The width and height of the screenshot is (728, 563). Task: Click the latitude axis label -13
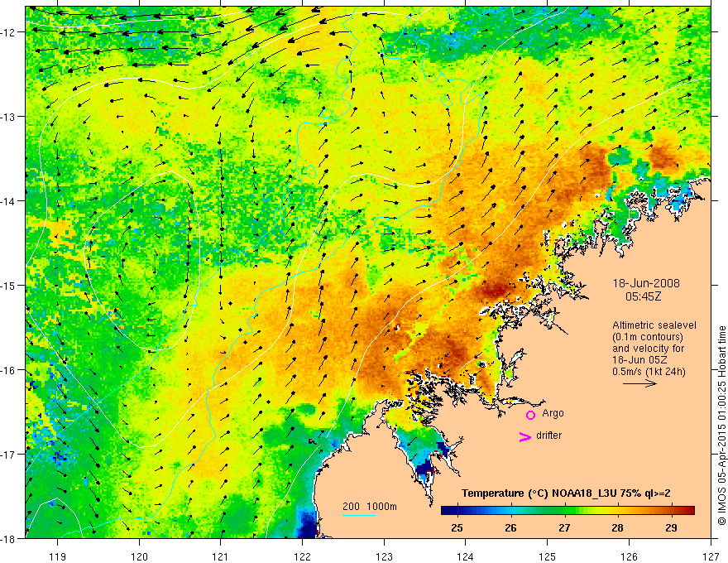[x=8, y=117]
